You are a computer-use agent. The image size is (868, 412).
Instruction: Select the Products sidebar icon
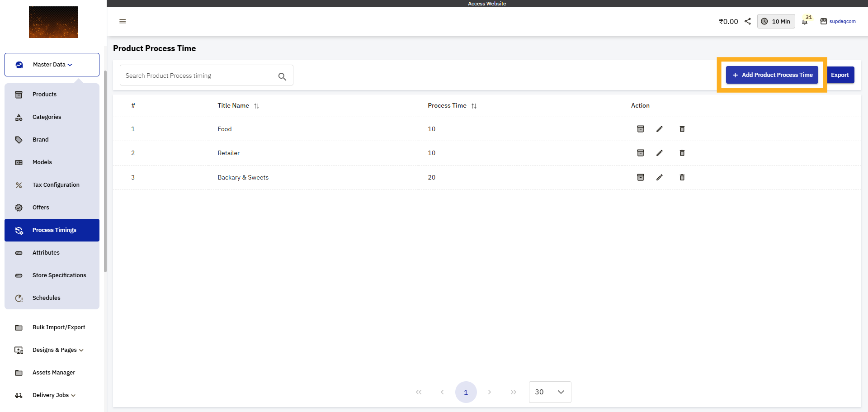[19, 94]
